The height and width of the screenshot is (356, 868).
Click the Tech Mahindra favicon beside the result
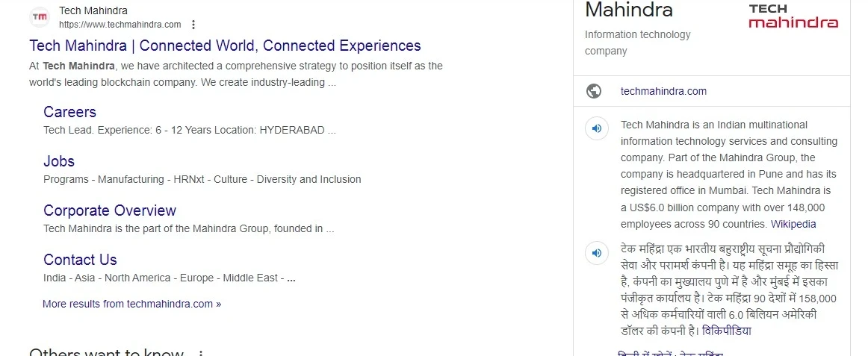coord(40,17)
